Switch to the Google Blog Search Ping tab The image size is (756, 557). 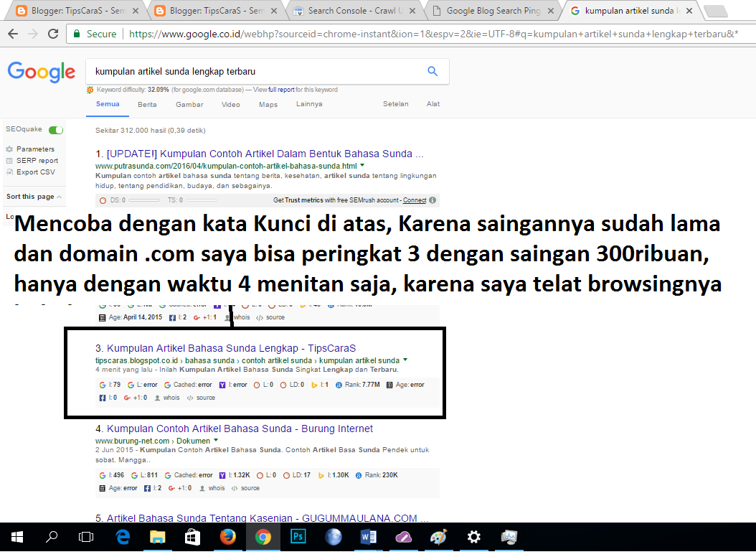coord(493,11)
